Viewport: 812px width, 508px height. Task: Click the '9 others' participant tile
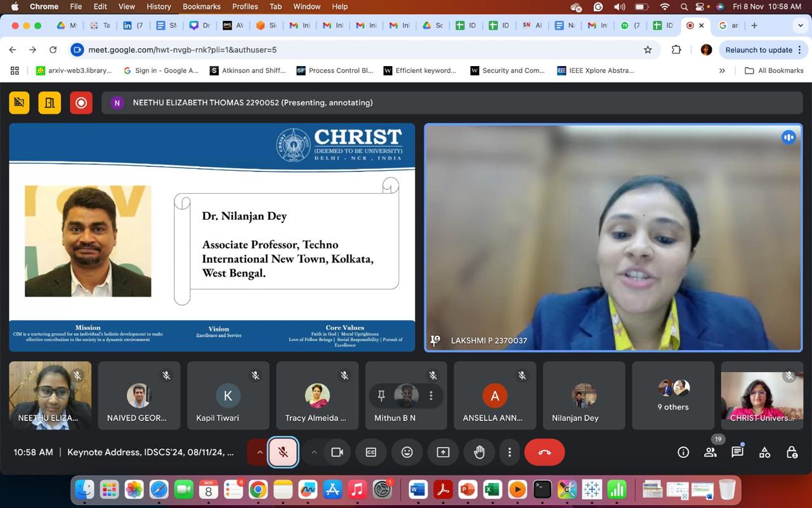tap(672, 396)
